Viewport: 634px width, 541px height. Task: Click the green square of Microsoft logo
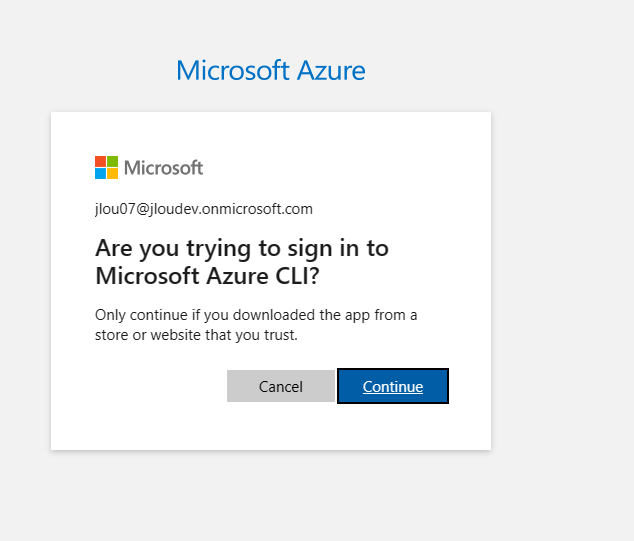pyautogui.click(x=112, y=161)
